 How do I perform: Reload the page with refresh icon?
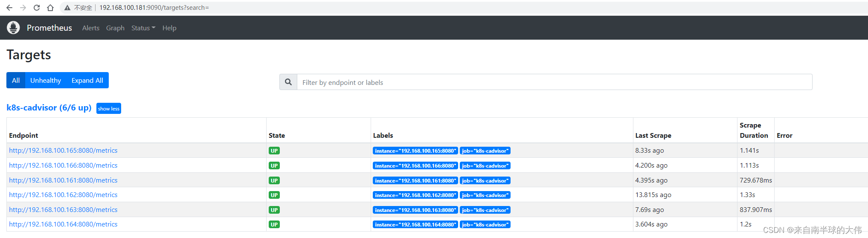click(37, 8)
